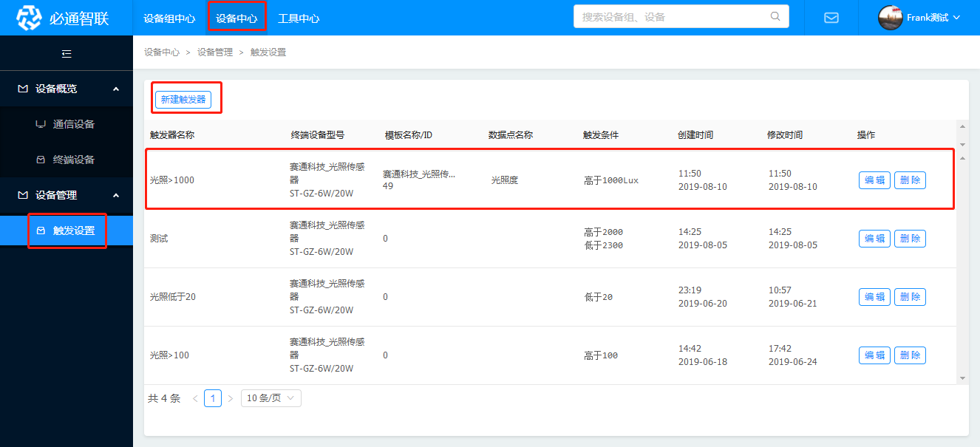Expand the Frank测试 user dropdown menu
Image resolution: width=980 pixels, height=447 pixels.
(957, 18)
